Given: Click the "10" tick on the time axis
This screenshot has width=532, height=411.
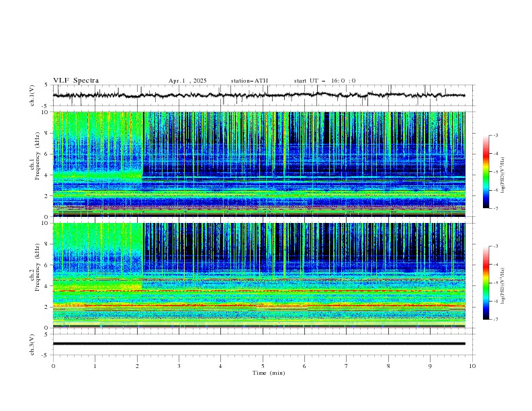Looking at the screenshot, I should (472, 366).
